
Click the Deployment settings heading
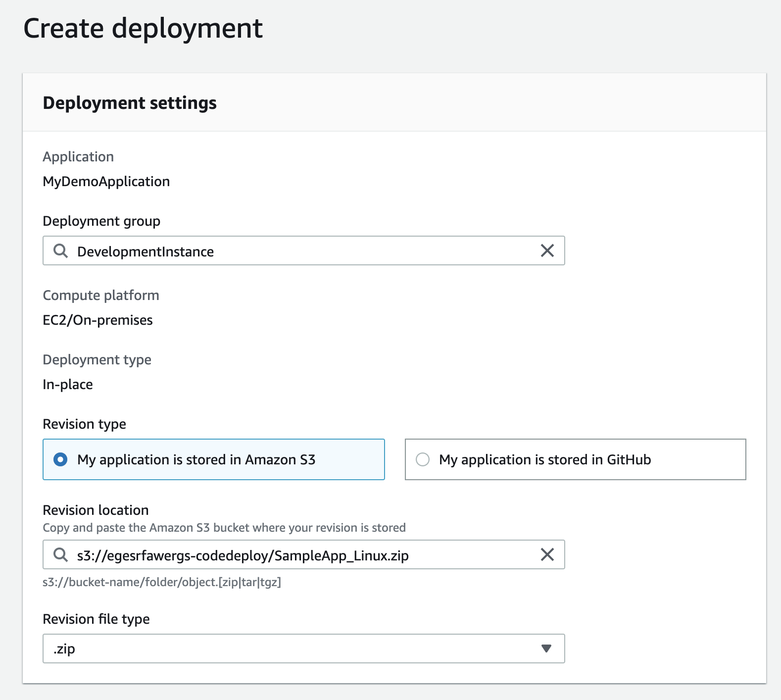[x=130, y=103]
